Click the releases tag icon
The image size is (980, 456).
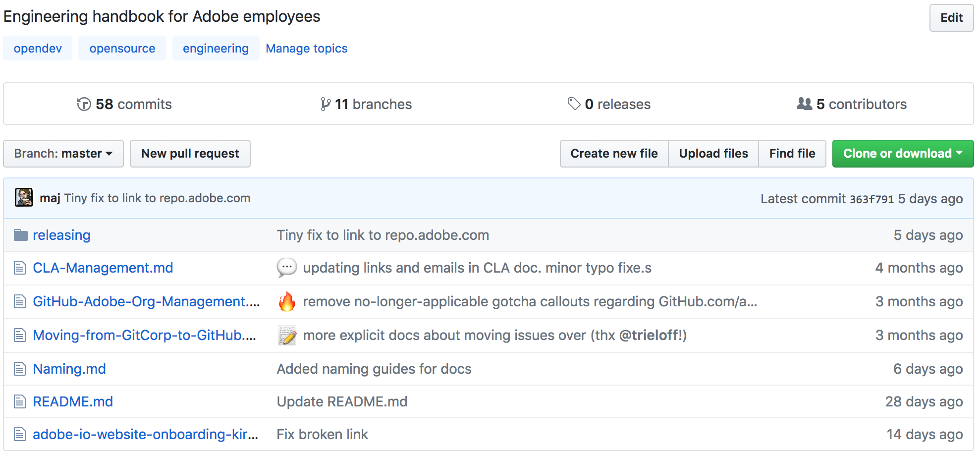click(574, 104)
